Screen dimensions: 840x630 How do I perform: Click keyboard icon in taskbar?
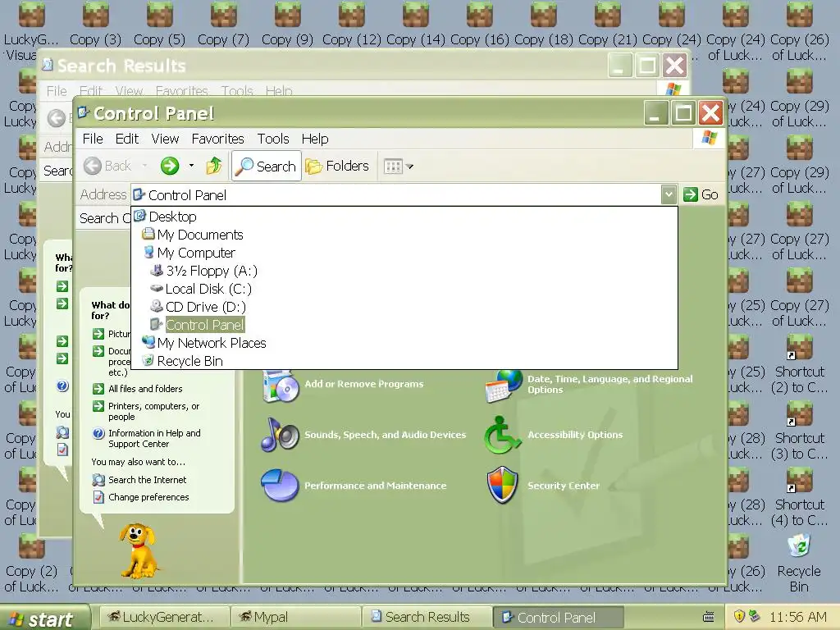coord(708,617)
